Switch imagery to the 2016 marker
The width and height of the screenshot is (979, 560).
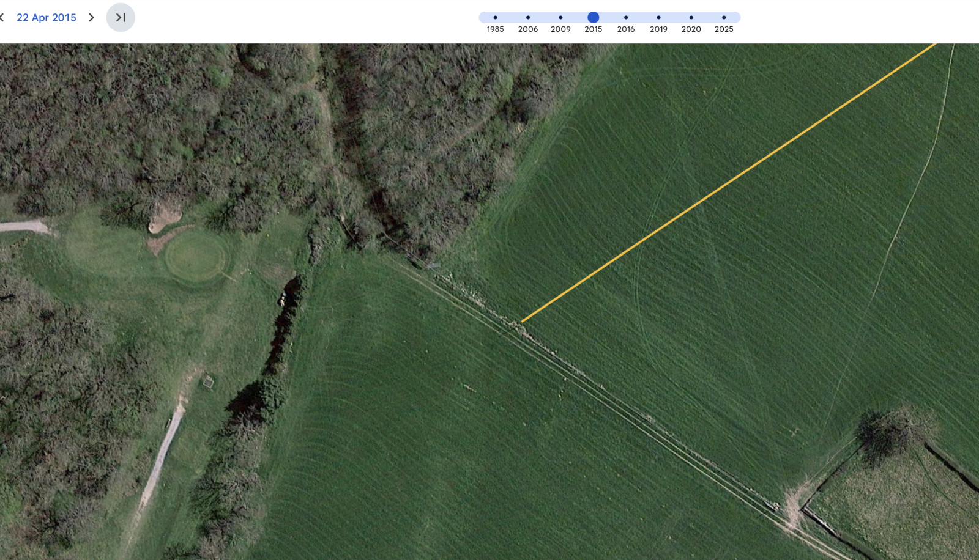pos(625,18)
